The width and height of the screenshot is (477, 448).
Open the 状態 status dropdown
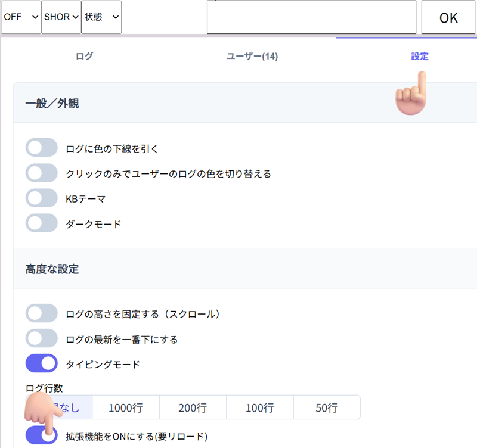tap(101, 17)
